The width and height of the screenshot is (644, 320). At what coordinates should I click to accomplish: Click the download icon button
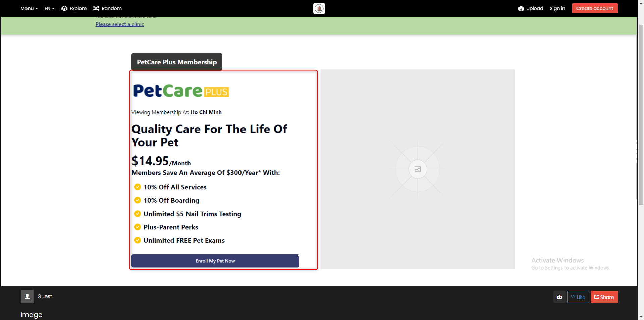pyautogui.click(x=559, y=297)
